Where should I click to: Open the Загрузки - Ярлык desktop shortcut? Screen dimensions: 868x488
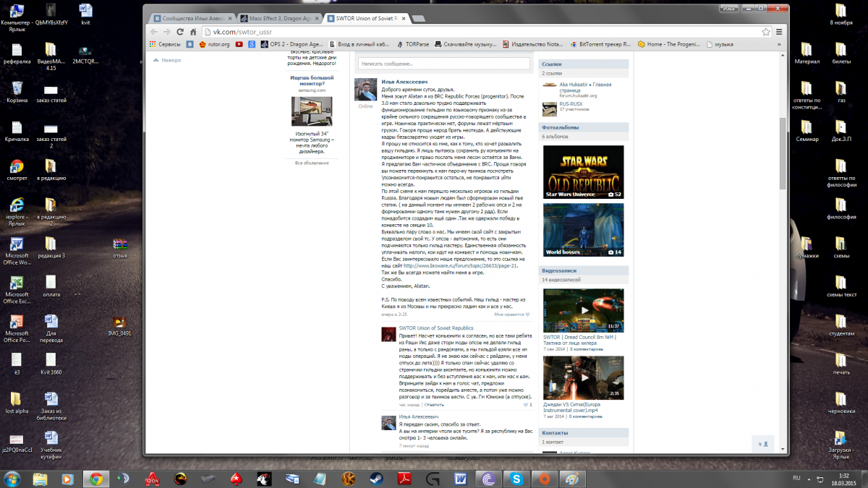tap(841, 445)
